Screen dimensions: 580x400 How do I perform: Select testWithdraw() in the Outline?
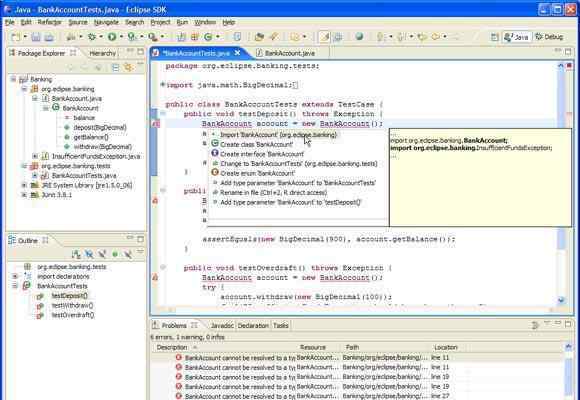(72, 305)
